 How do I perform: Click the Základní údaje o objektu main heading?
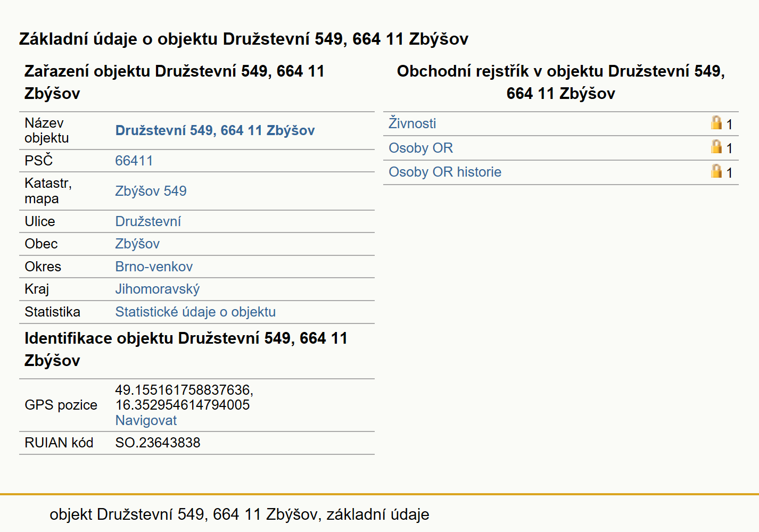click(x=244, y=39)
